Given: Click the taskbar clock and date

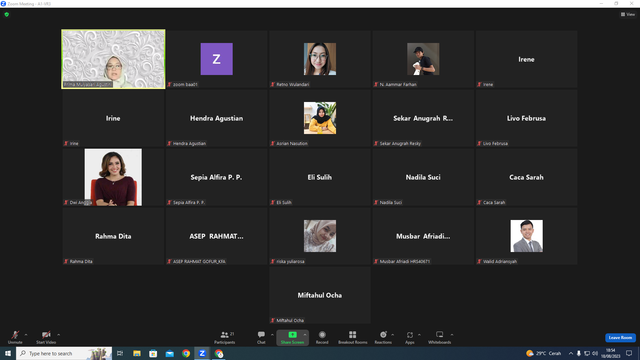Looking at the screenshot, I should pos(611,353).
